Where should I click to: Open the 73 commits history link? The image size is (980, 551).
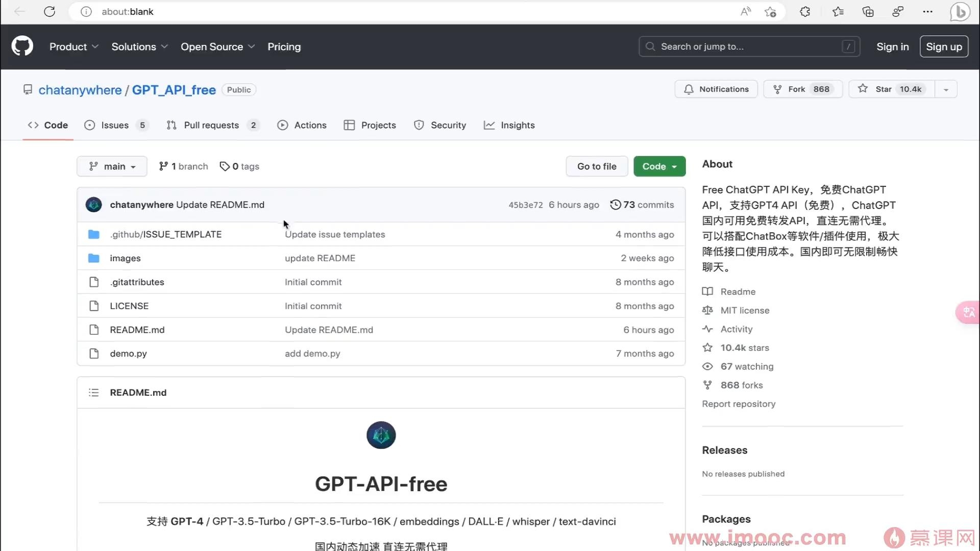point(642,205)
